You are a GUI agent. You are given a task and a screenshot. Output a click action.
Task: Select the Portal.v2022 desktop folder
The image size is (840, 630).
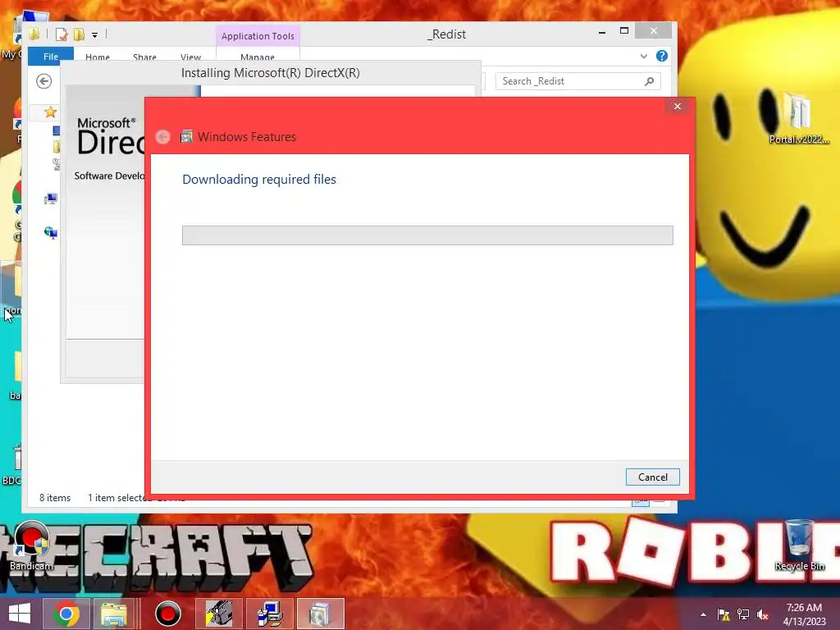799,117
